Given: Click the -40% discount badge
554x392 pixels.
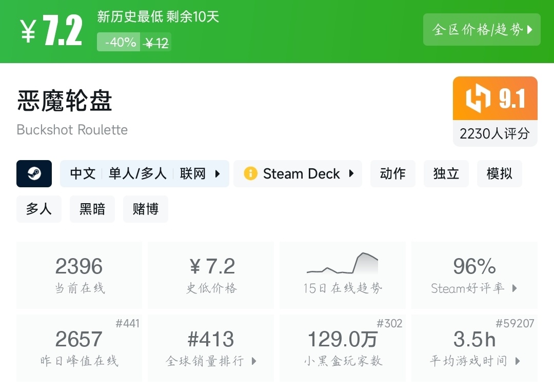Looking at the screenshot, I should 119,43.
